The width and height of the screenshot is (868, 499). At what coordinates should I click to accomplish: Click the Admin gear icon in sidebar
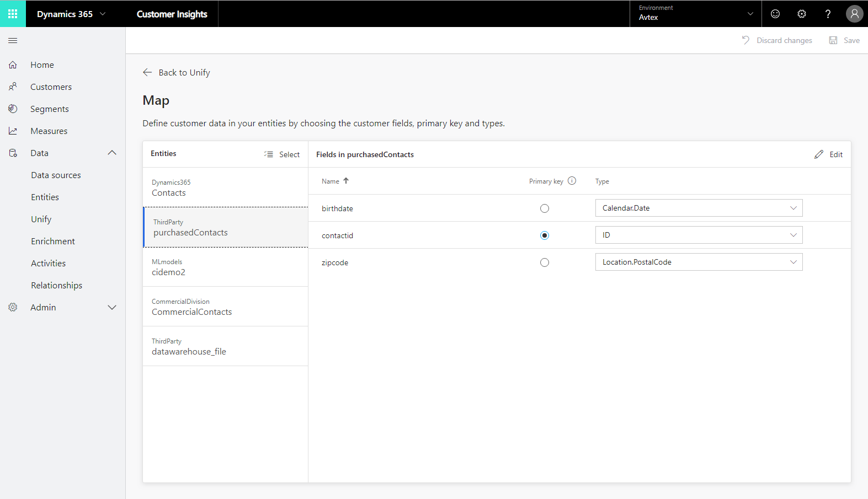(x=13, y=307)
